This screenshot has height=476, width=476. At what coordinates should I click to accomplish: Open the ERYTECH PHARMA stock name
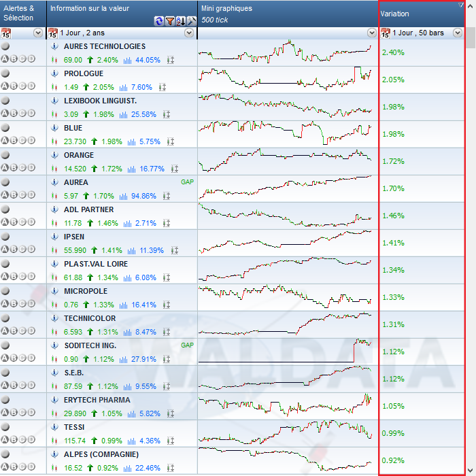point(97,400)
